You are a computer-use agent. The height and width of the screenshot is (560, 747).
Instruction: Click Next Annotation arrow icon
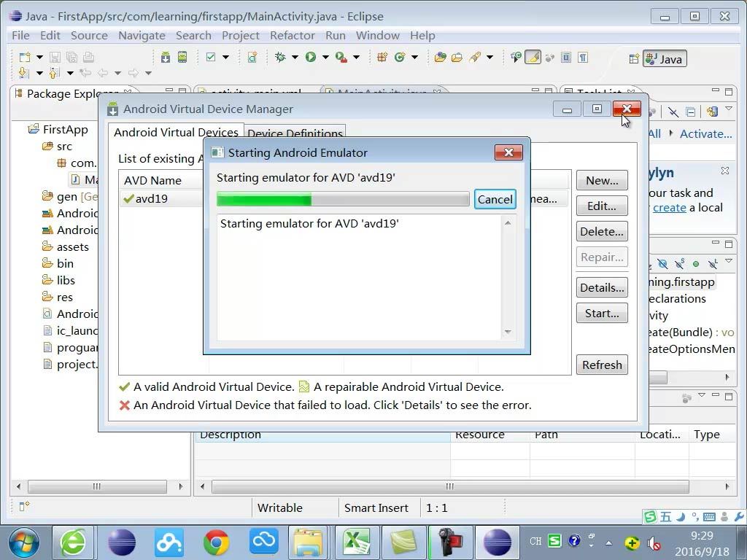coord(24,73)
